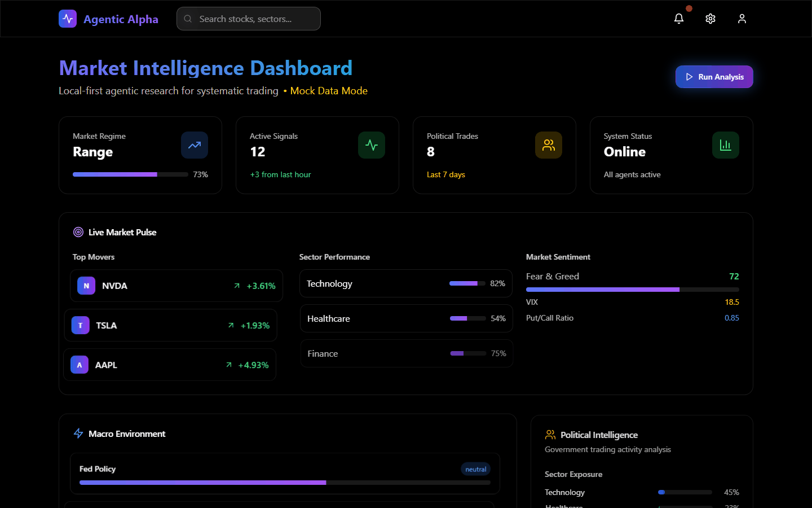Click the Mock Data Mode label
812x508 pixels.
[329, 91]
